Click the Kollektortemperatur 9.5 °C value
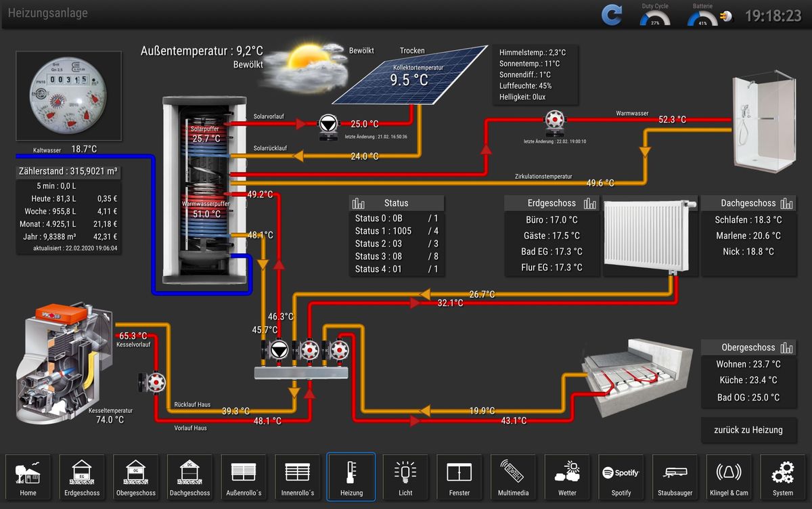Image resolution: width=812 pixels, height=509 pixels. 409,79
